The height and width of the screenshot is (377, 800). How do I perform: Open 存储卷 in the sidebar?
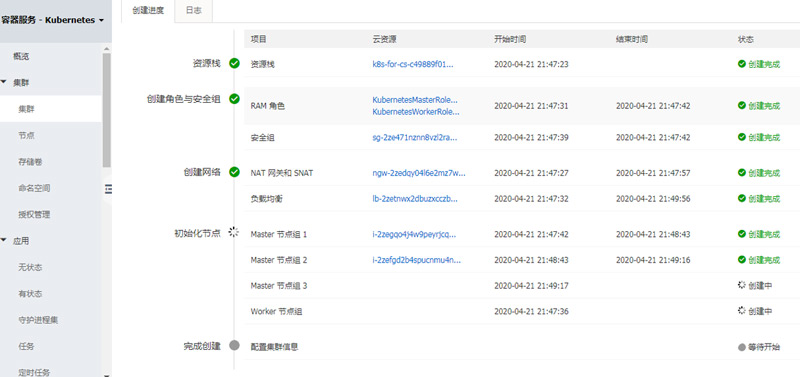[30, 162]
